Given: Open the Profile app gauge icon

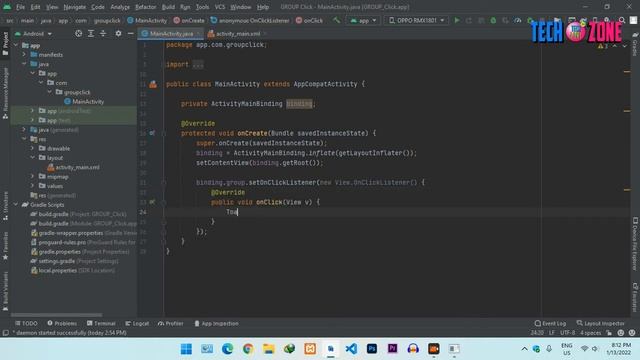Looking at the screenshot, I should [518, 20].
